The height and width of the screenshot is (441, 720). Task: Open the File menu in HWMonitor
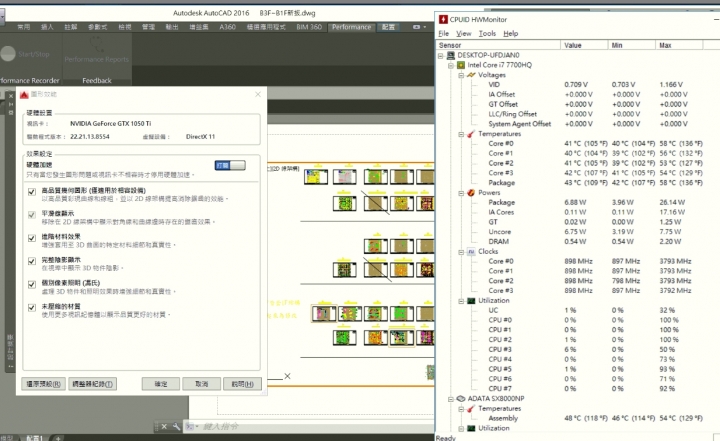pos(444,34)
